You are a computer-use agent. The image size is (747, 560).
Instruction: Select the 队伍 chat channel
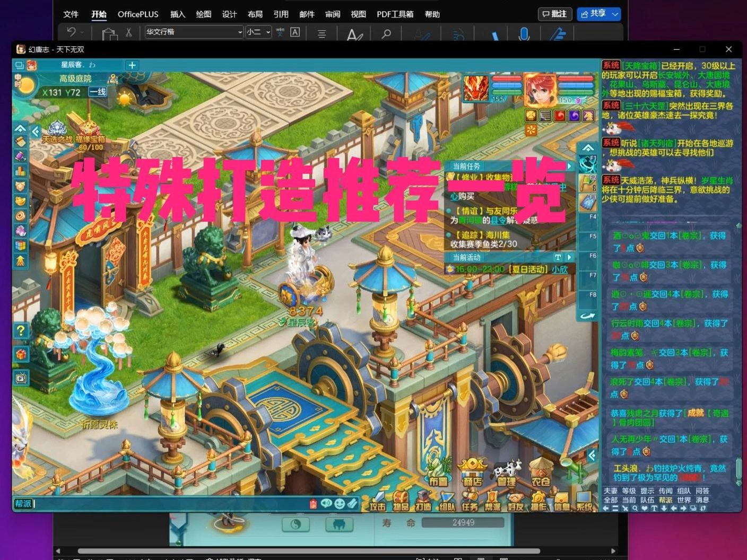point(647,500)
